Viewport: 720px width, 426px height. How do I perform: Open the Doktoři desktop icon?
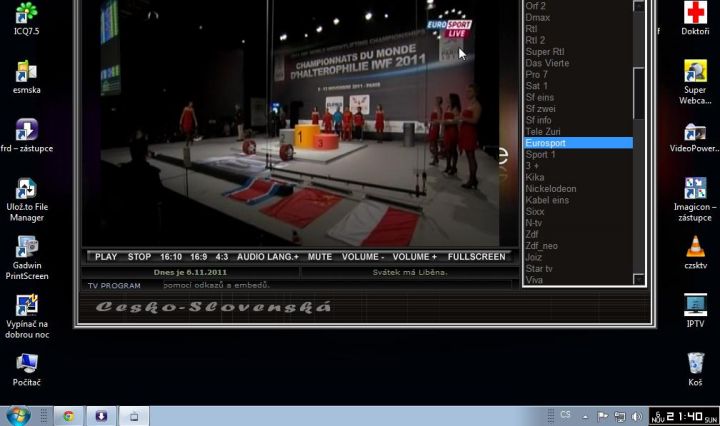pyautogui.click(x=695, y=18)
